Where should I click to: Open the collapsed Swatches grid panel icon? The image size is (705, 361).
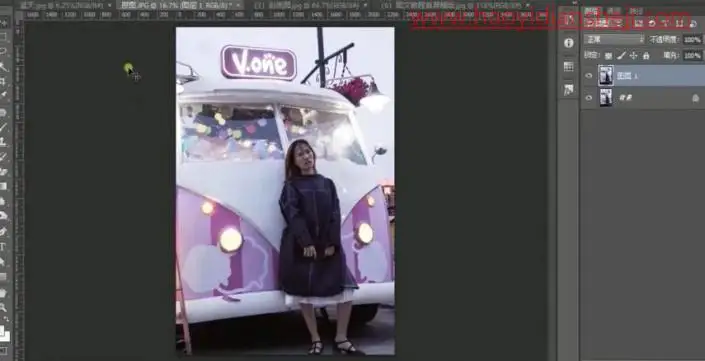pyautogui.click(x=569, y=67)
